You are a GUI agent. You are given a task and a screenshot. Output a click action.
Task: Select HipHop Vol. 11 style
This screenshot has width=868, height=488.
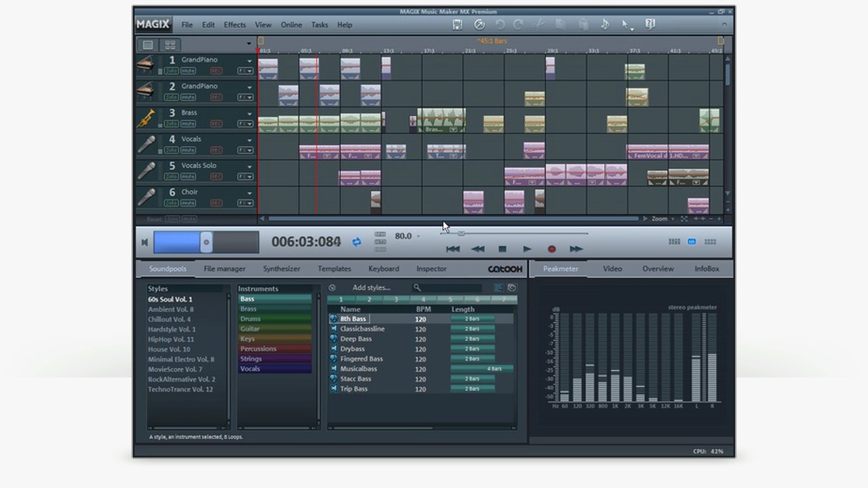pos(171,339)
